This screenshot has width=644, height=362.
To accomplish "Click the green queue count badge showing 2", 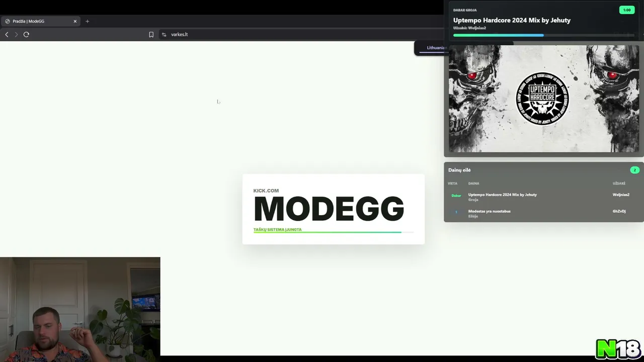I will 634,170.
